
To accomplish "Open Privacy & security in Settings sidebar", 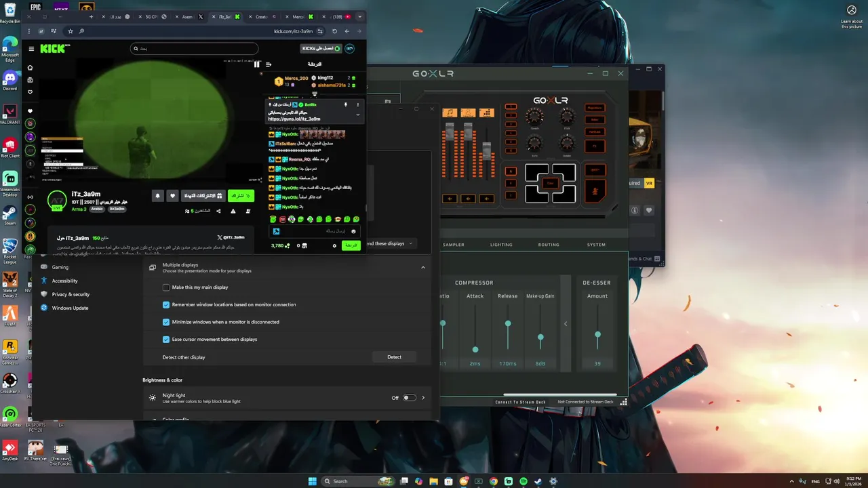I will [71, 294].
